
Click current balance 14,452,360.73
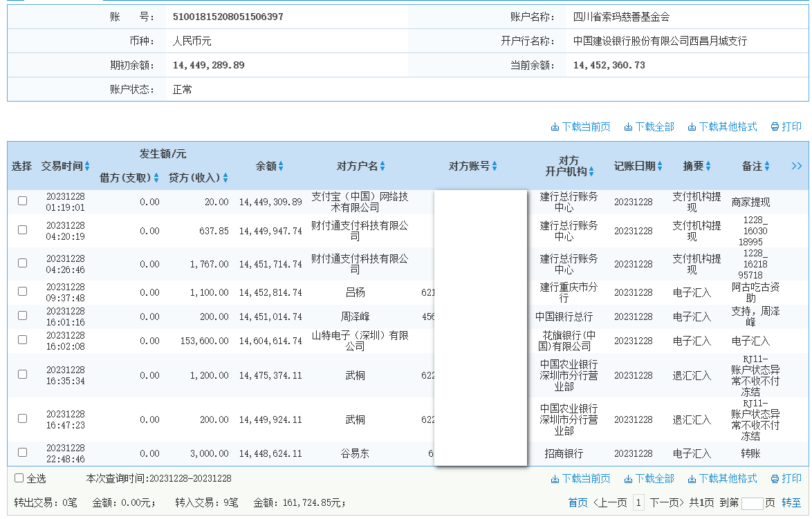point(609,65)
